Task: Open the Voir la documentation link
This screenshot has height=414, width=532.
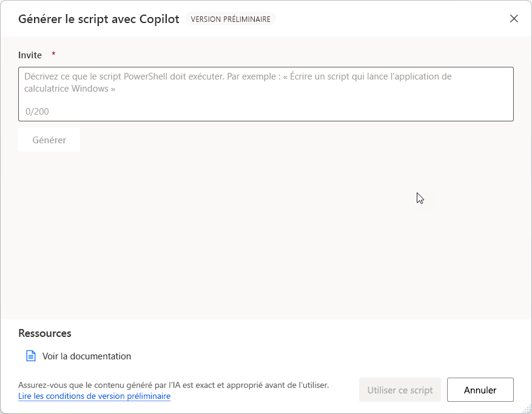Action: [87, 356]
